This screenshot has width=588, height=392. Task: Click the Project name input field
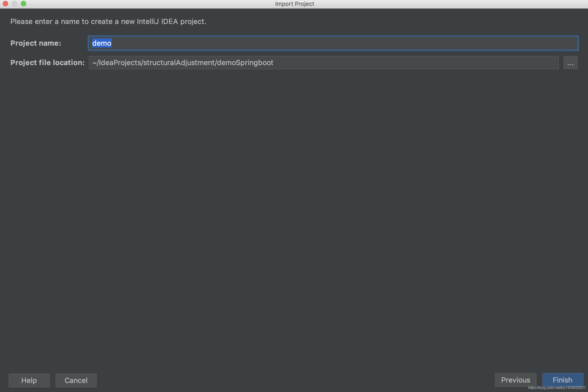point(333,43)
